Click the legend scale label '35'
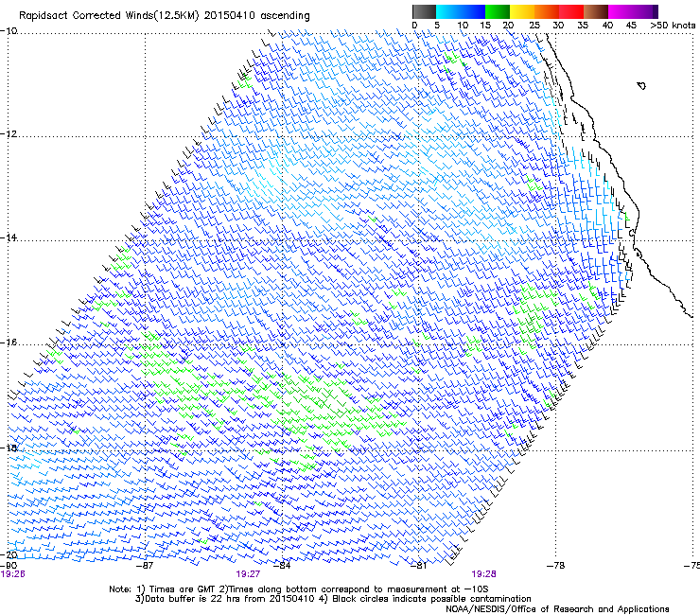700x615 pixels. coord(583,26)
